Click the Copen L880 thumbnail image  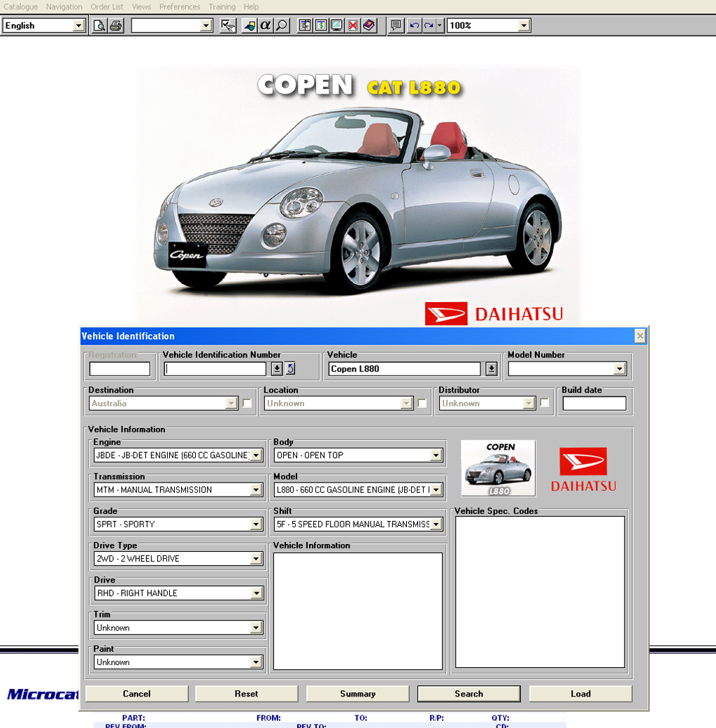tap(498, 468)
